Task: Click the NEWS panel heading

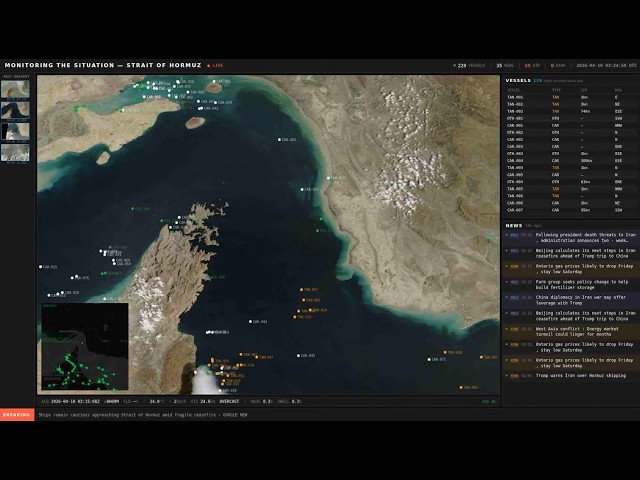Action: point(514,225)
